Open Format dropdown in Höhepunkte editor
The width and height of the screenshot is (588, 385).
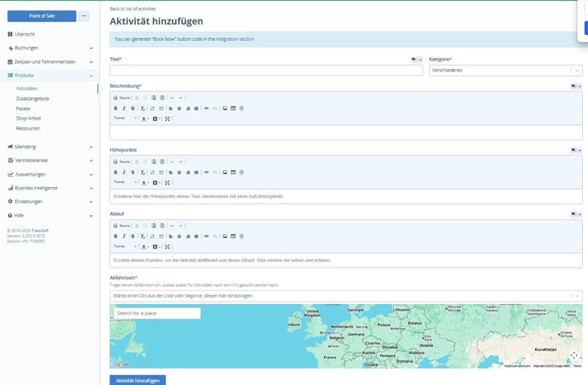click(x=126, y=183)
